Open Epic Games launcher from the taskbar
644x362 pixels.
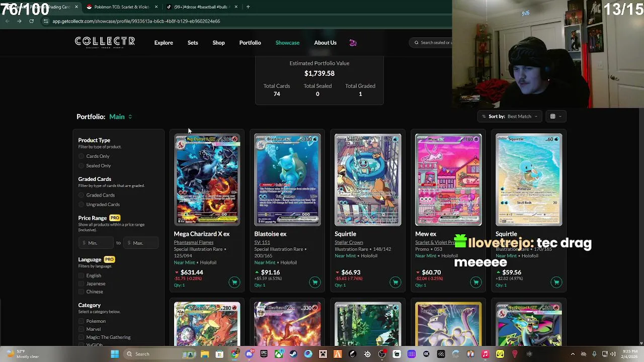(264, 354)
